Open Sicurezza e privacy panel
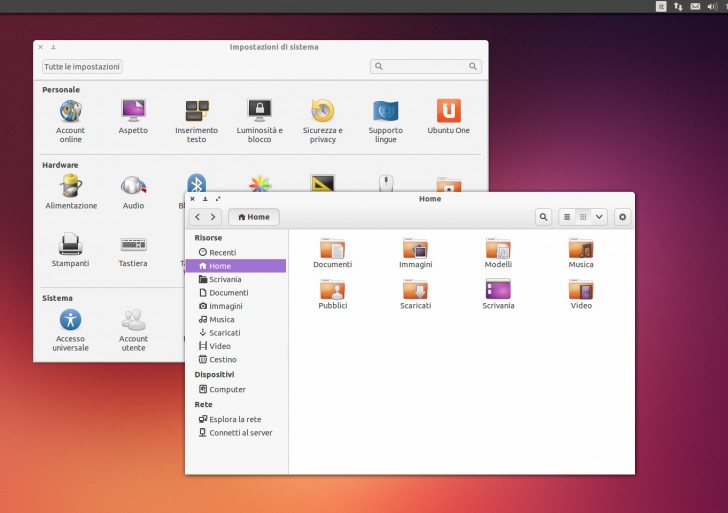This screenshot has width=728, height=513. click(x=322, y=113)
